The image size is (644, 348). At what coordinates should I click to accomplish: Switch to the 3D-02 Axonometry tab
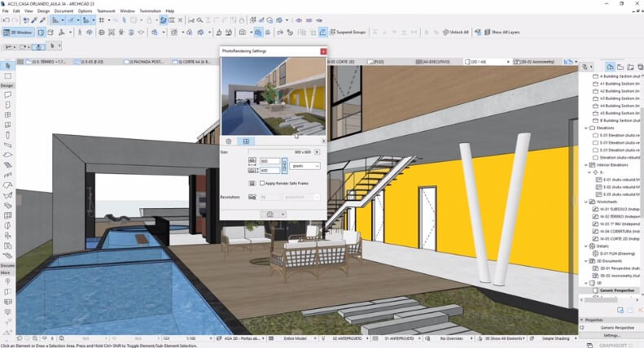coord(537,62)
